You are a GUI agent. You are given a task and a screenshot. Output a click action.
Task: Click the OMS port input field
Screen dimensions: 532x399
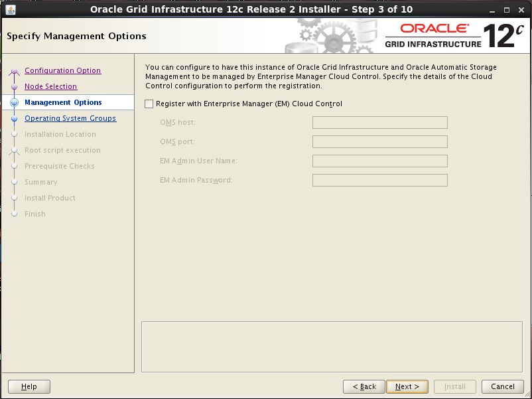point(379,142)
